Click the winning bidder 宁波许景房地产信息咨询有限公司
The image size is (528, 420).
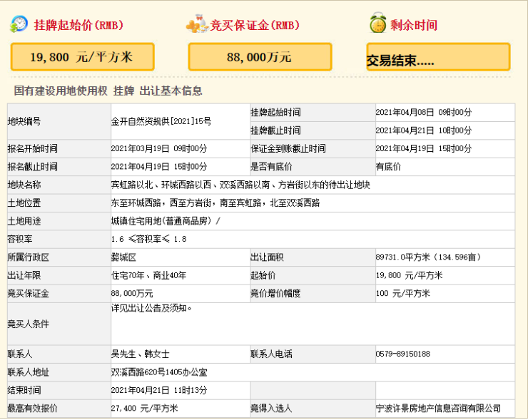click(438, 409)
